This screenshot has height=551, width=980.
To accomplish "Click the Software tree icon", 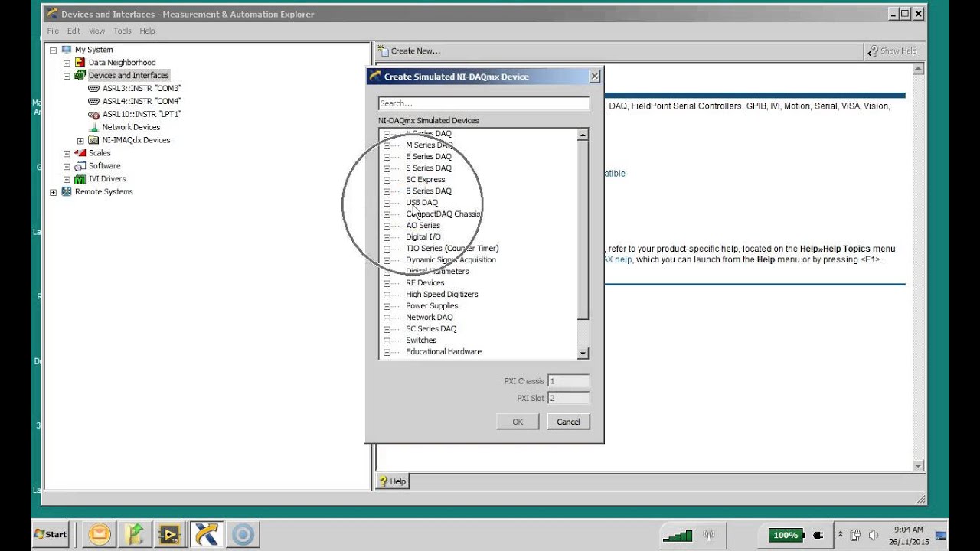I will 80,167.
